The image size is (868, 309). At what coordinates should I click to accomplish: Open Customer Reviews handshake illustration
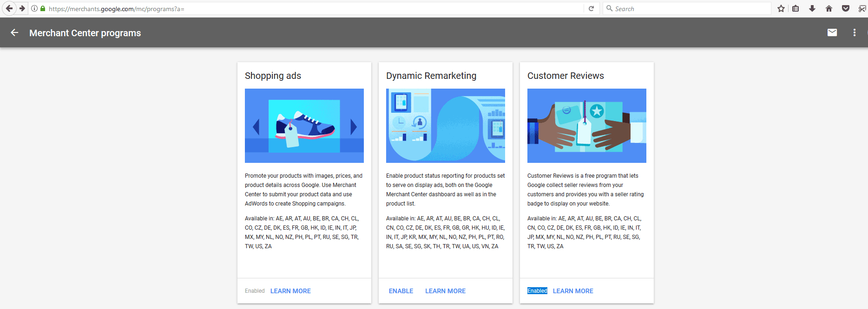587,126
